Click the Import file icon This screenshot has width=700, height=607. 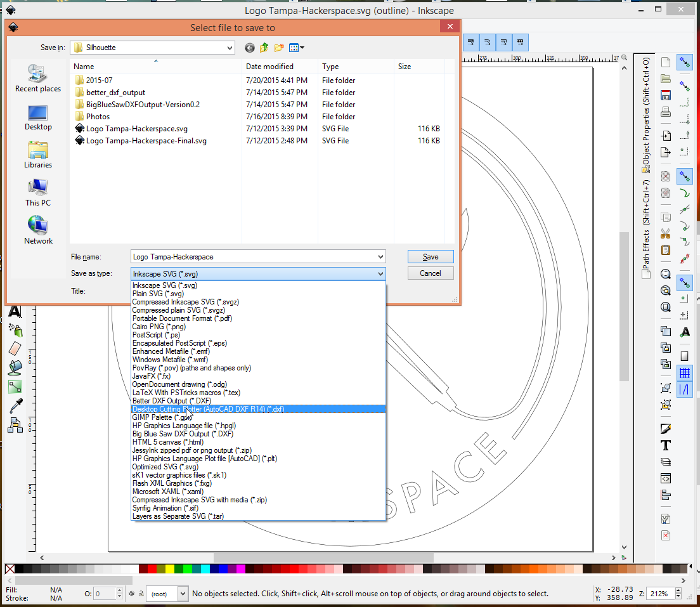tap(666, 136)
